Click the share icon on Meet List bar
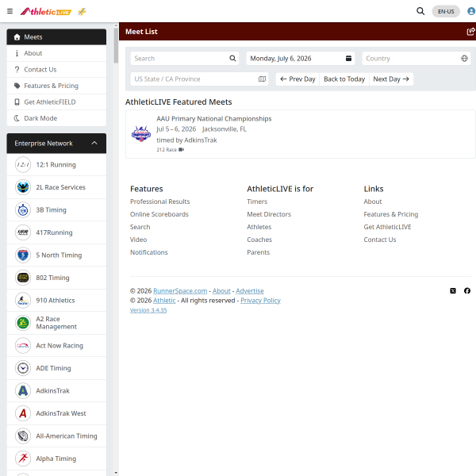 click(470, 31)
